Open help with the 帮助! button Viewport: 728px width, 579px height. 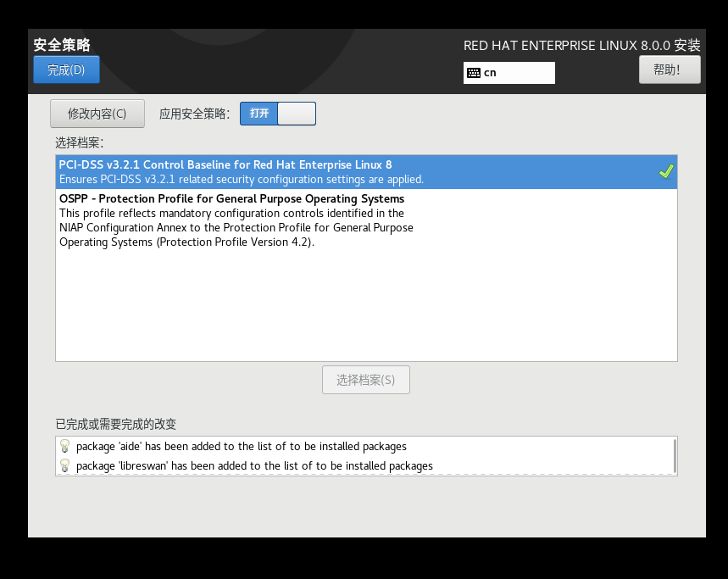[669, 70]
